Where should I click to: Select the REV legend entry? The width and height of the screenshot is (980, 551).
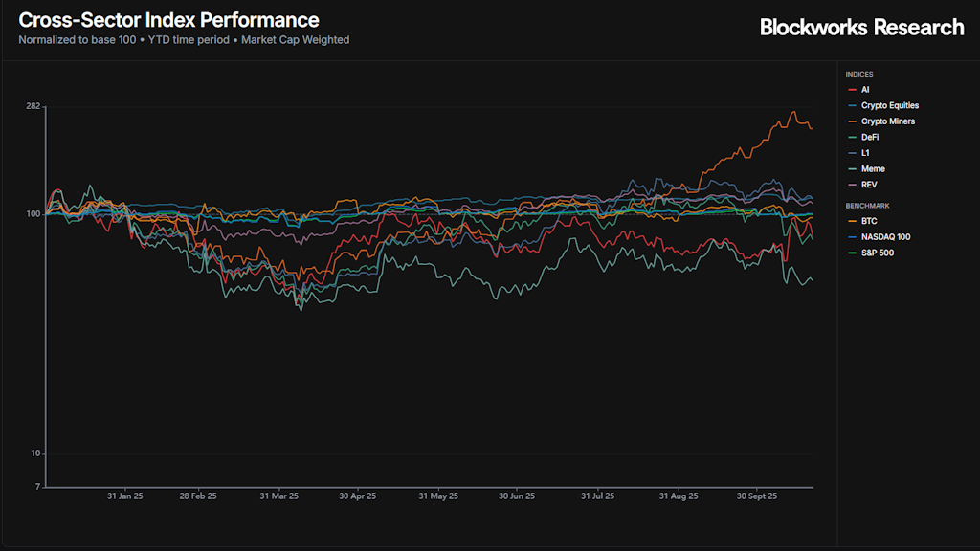pos(868,185)
